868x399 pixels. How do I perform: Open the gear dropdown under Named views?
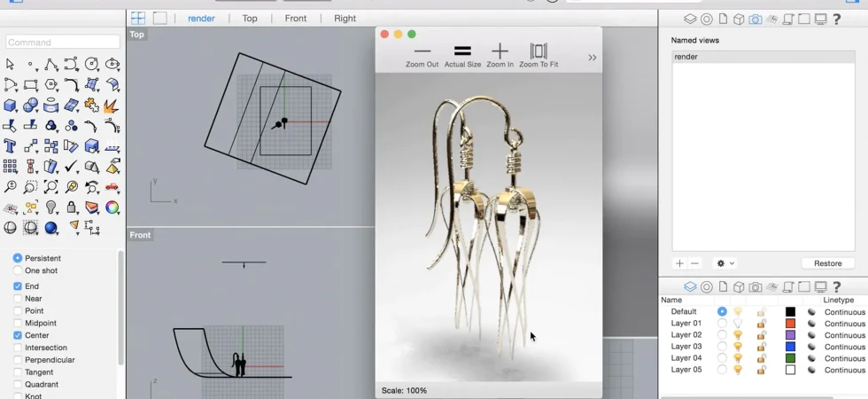725,264
